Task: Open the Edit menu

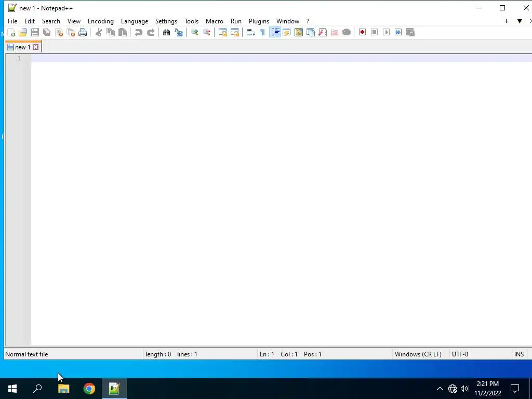Action: point(30,21)
